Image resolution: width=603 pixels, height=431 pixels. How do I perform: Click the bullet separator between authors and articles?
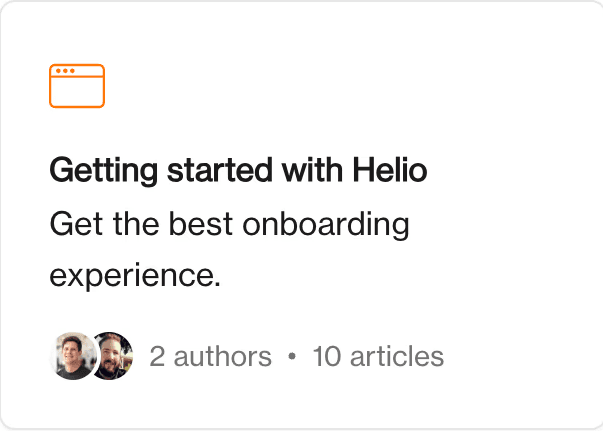[292, 356]
